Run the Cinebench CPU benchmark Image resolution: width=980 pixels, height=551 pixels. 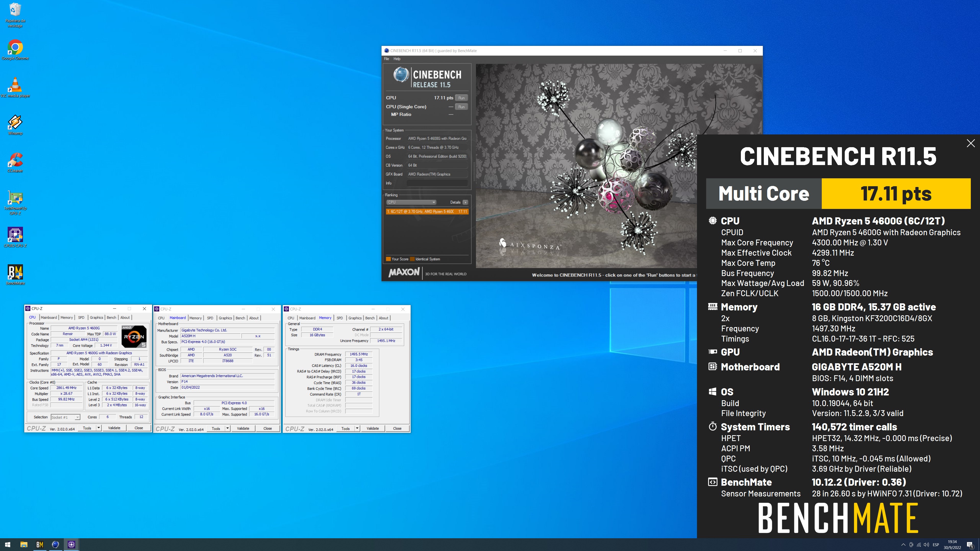click(461, 98)
